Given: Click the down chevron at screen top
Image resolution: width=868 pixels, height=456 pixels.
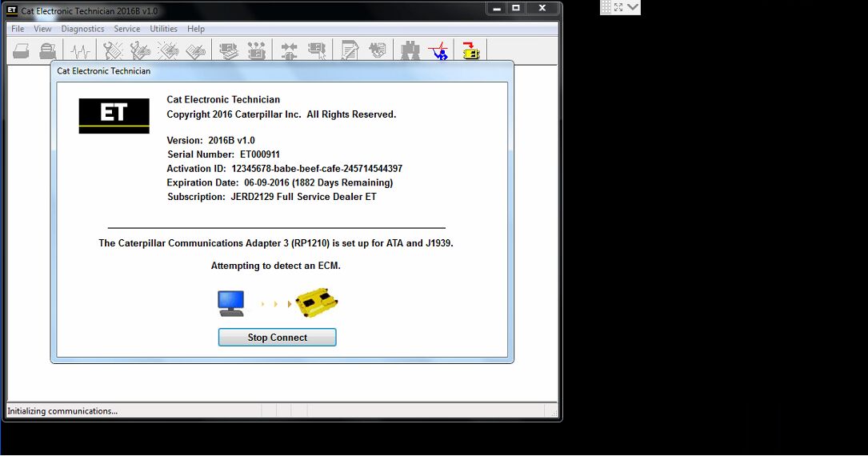Looking at the screenshot, I should 633,7.
